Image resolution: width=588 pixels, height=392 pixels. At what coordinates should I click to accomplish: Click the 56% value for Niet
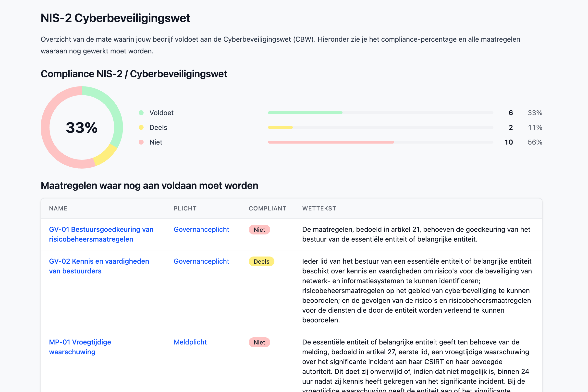(535, 142)
